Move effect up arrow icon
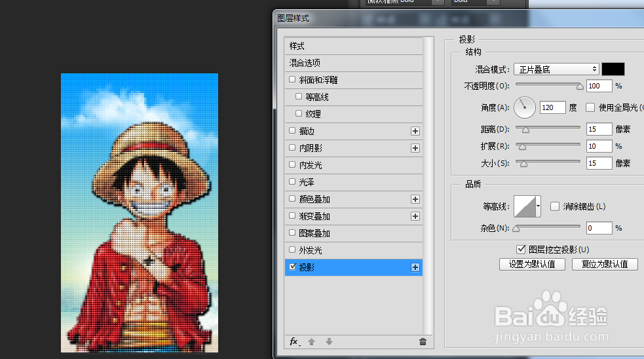 [311, 342]
